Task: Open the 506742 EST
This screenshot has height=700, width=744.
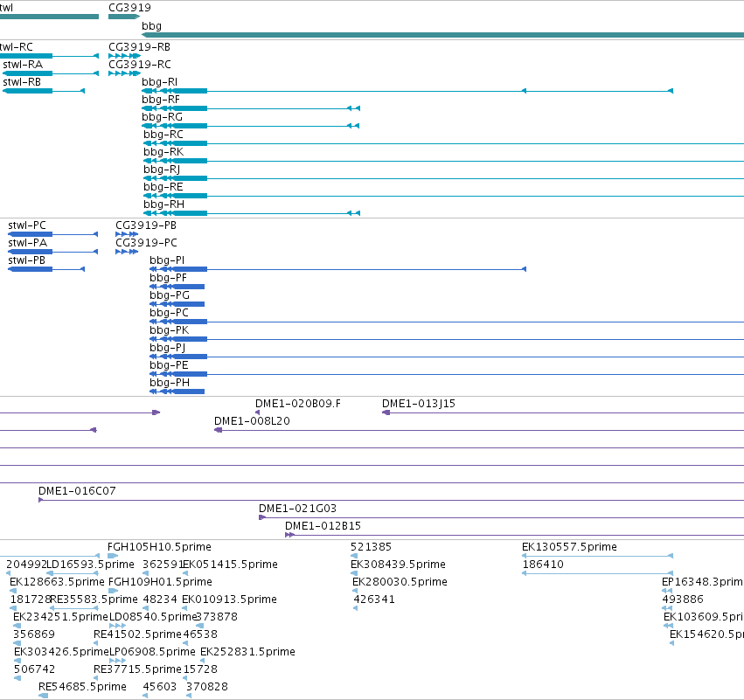Action: click(17, 678)
